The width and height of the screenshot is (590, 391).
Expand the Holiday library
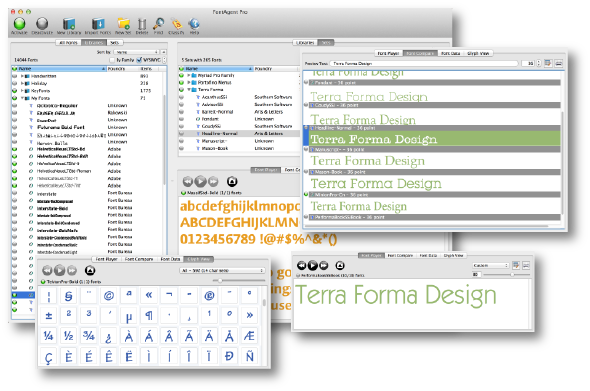(x=22, y=83)
